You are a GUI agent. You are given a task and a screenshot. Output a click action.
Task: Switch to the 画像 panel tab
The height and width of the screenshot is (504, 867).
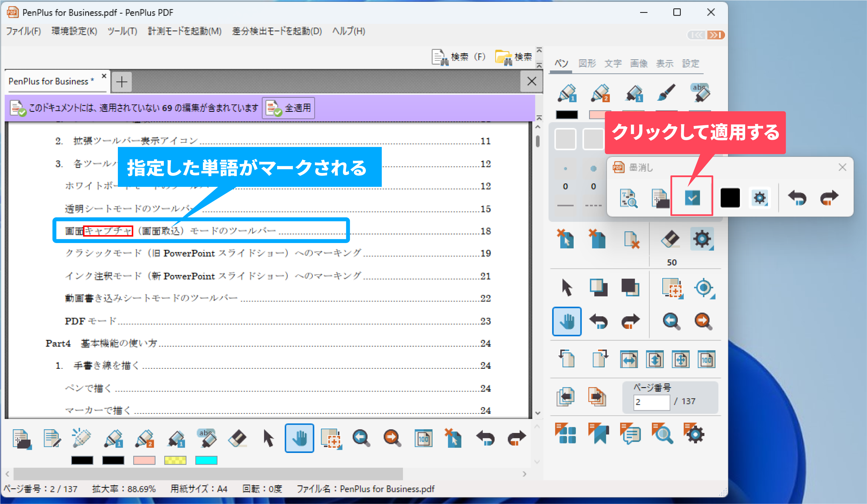(639, 63)
